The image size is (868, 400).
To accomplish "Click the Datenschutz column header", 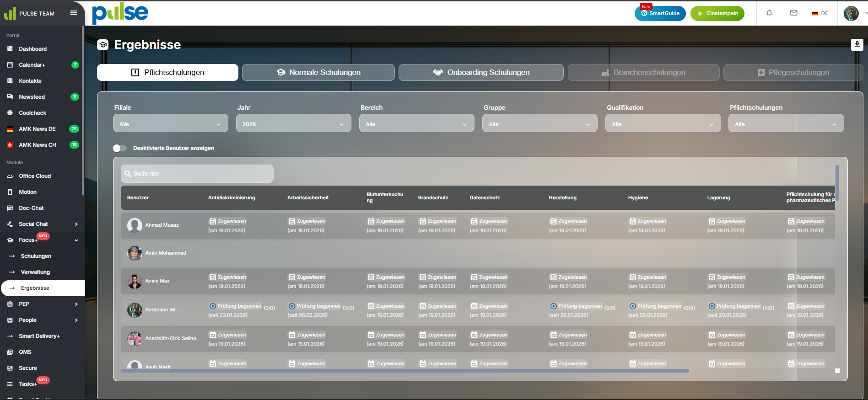I will tap(485, 197).
